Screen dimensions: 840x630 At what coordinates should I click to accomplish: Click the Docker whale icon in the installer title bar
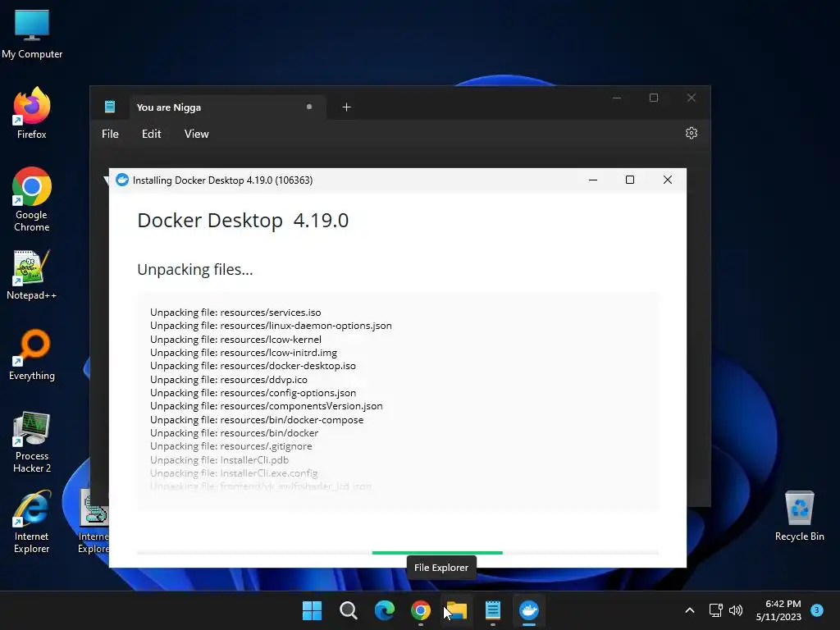(122, 180)
